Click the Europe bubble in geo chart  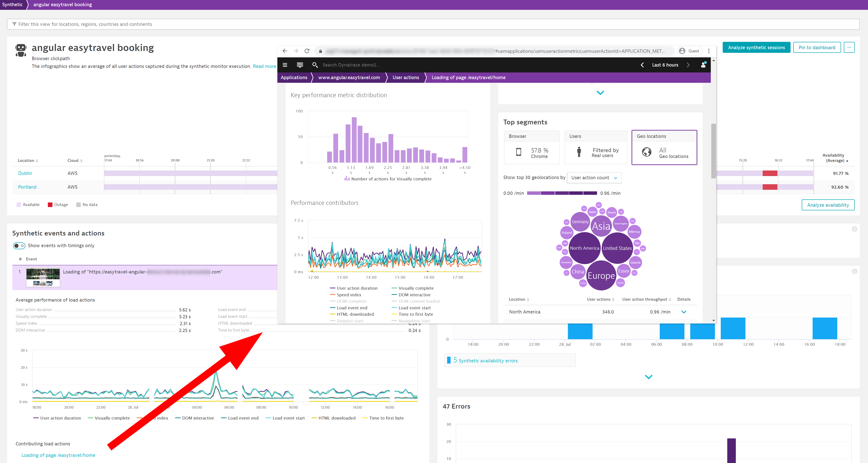pyautogui.click(x=601, y=276)
